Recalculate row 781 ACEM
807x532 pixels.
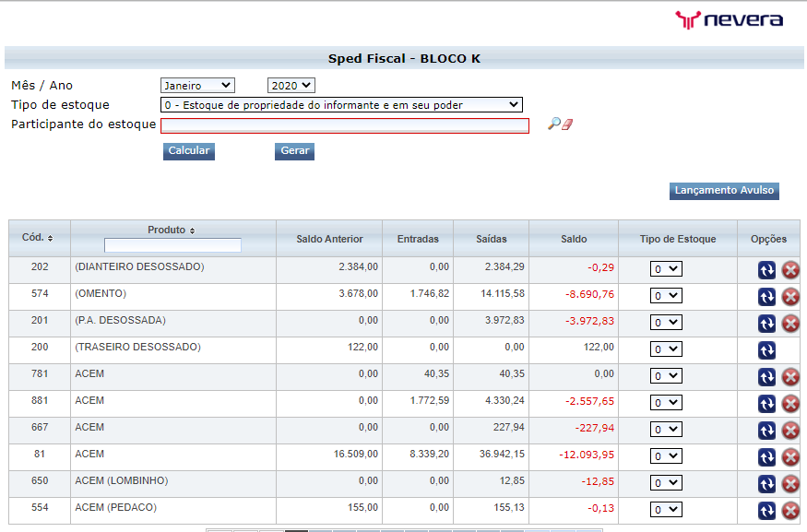(766, 377)
